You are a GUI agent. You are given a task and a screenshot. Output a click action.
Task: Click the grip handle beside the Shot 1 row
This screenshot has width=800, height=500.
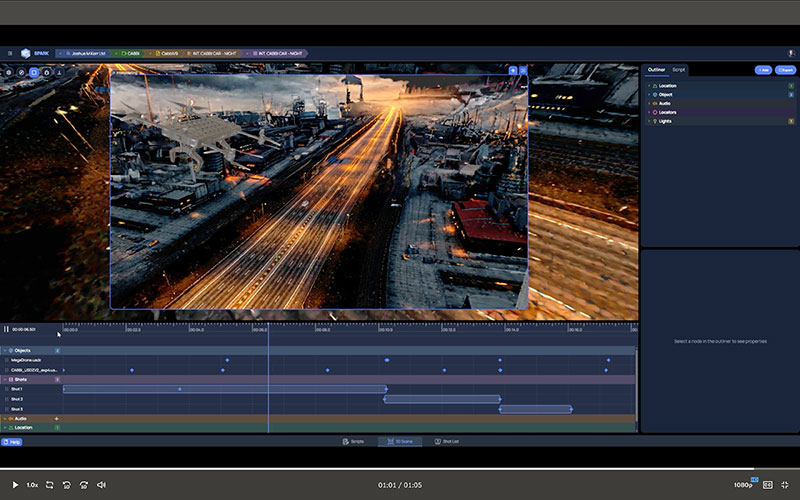(7, 389)
